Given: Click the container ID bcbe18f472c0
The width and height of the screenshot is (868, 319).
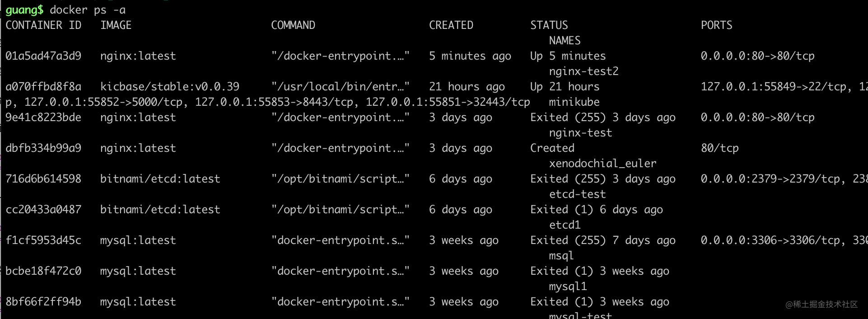Looking at the screenshot, I should 43,271.
